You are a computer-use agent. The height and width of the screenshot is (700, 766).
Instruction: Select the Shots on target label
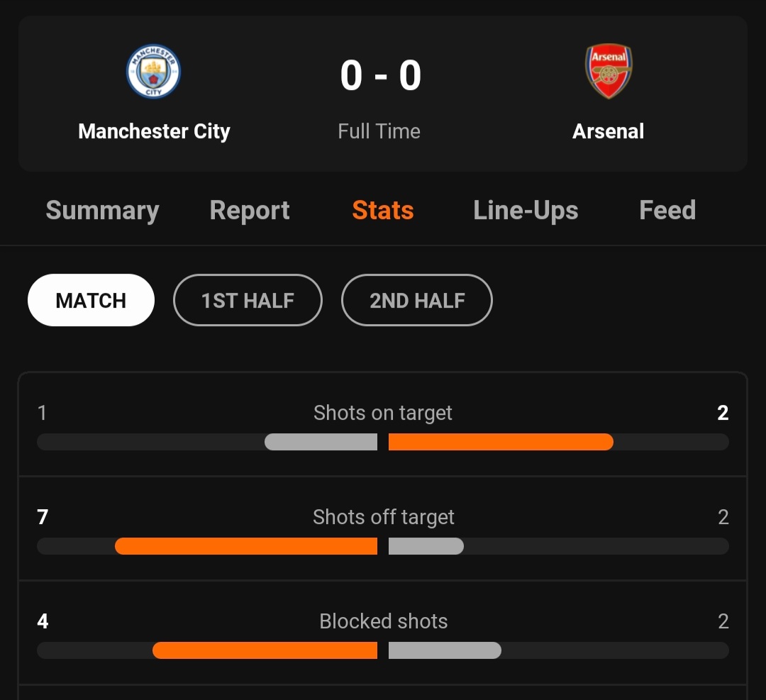383,413
